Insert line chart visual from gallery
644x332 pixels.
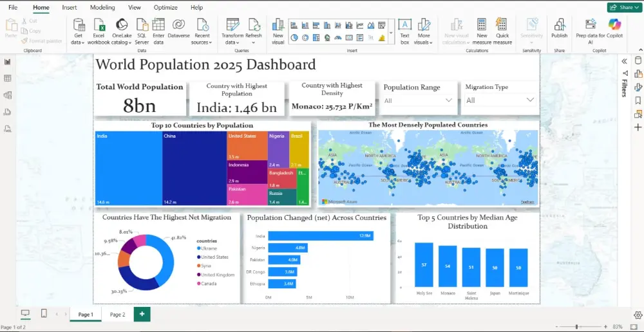(360, 26)
